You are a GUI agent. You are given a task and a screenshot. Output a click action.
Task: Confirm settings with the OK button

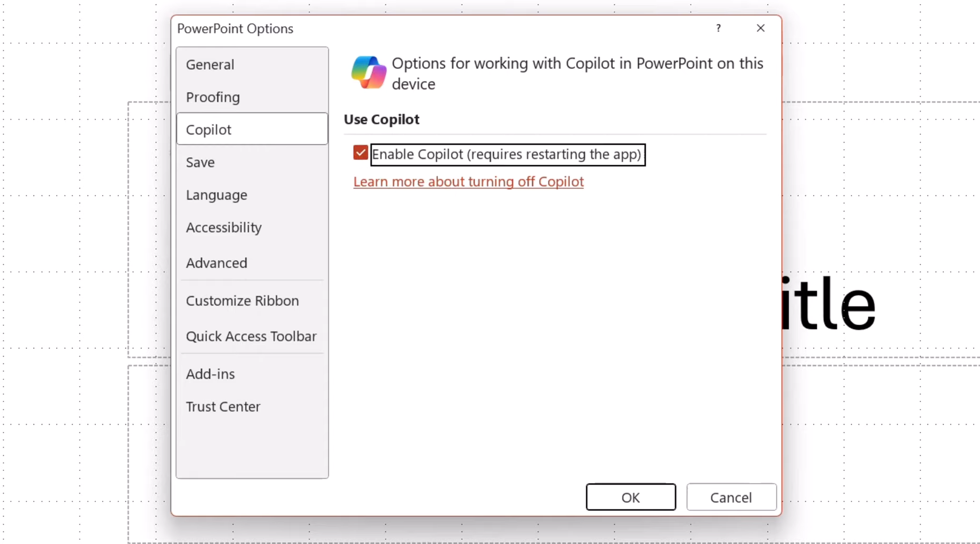click(631, 497)
